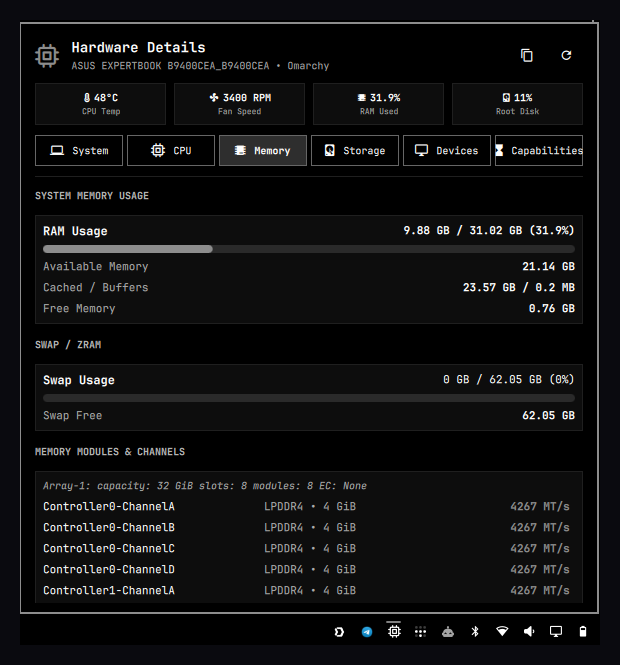
Task: Click the thermometer icon in CPU Temp card
Action: pos(87,98)
